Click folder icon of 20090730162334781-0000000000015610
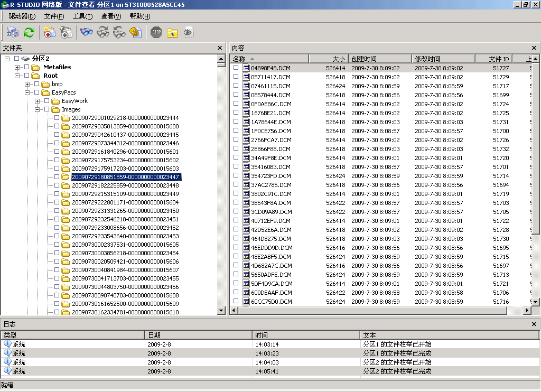The height and width of the screenshot is (392, 541). 66,312
